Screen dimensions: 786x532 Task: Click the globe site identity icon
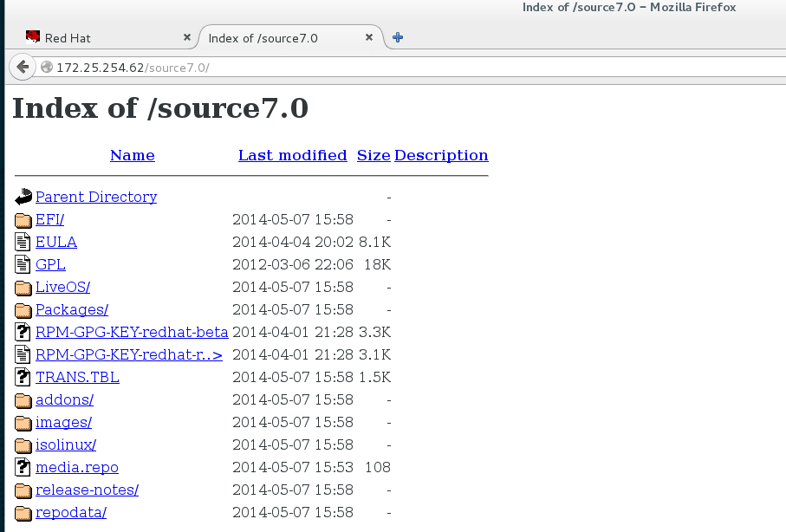pyautogui.click(x=47, y=68)
